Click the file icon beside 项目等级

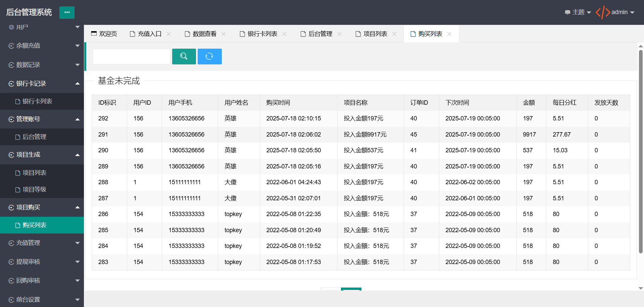pyautogui.click(x=18, y=190)
